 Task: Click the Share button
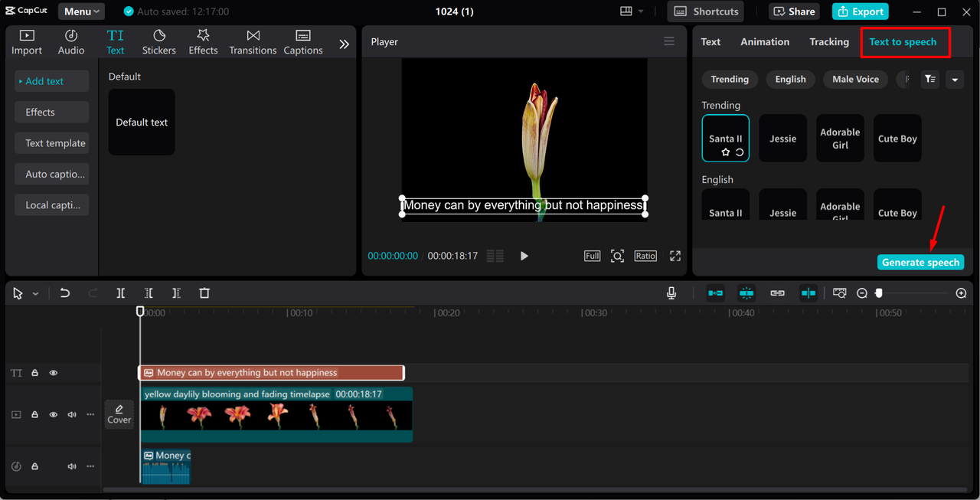click(794, 11)
